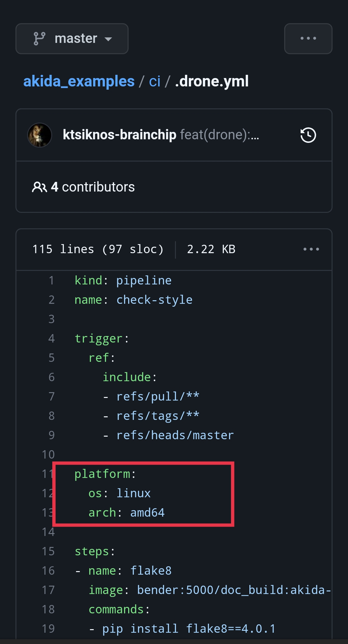Click the dropdown caret next to master
Image resolution: width=348 pixels, height=644 pixels.
(x=108, y=39)
